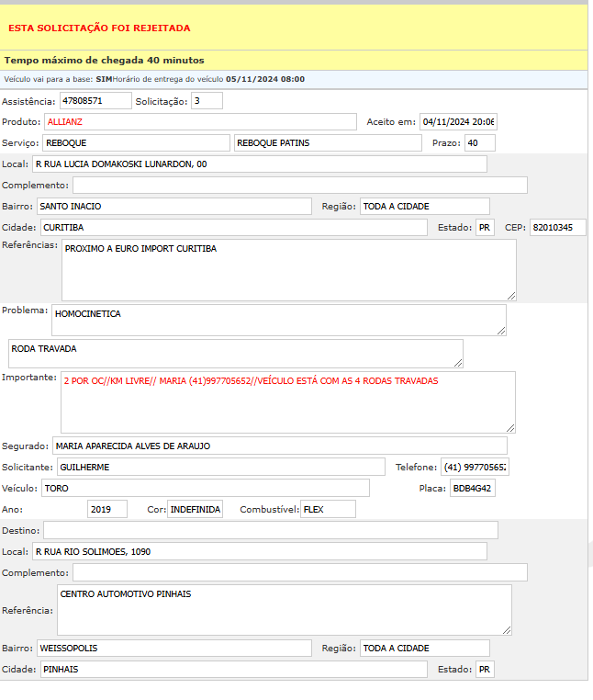This screenshot has height=700, width=593.
Task: Click the Segurado name field
Action: click(279, 446)
